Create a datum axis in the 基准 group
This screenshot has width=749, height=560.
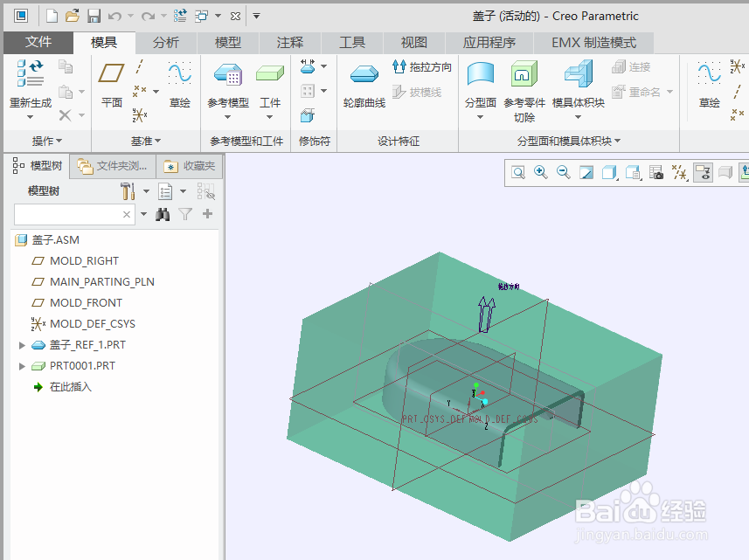pos(140,67)
